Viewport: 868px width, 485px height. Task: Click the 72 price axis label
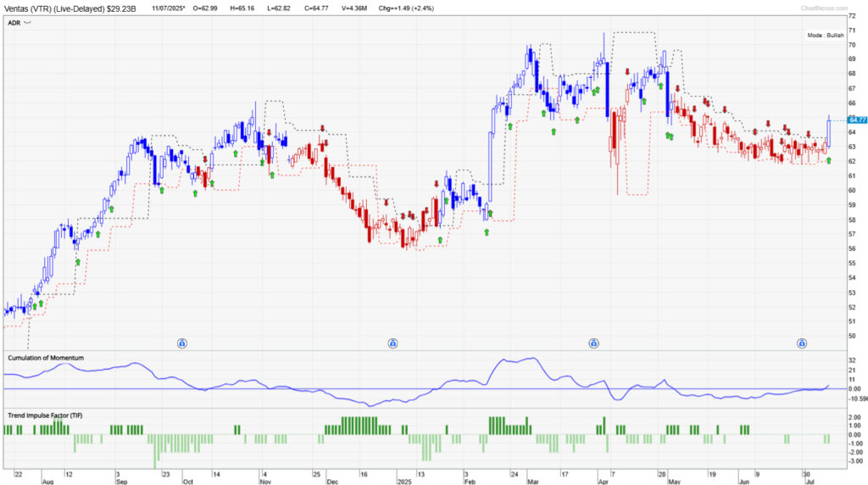[x=852, y=16]
